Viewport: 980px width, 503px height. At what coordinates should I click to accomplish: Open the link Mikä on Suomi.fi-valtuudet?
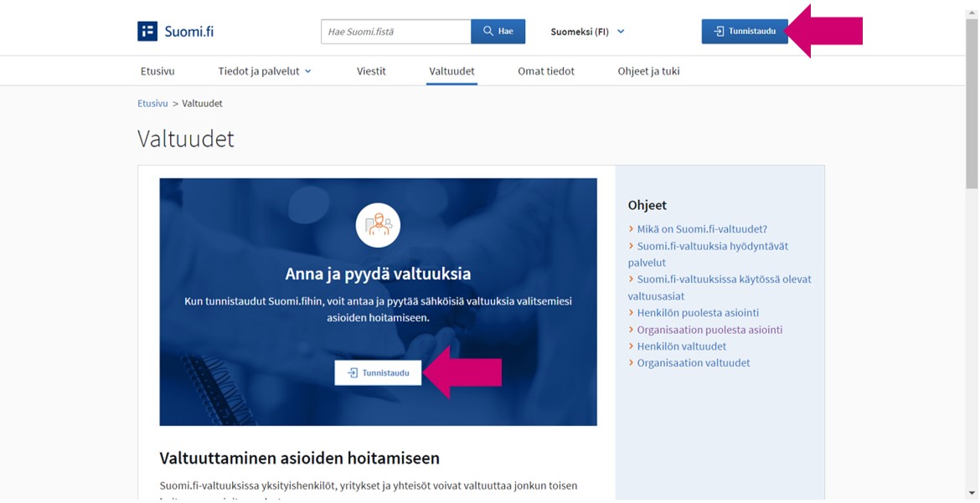[x=702, y=229]
